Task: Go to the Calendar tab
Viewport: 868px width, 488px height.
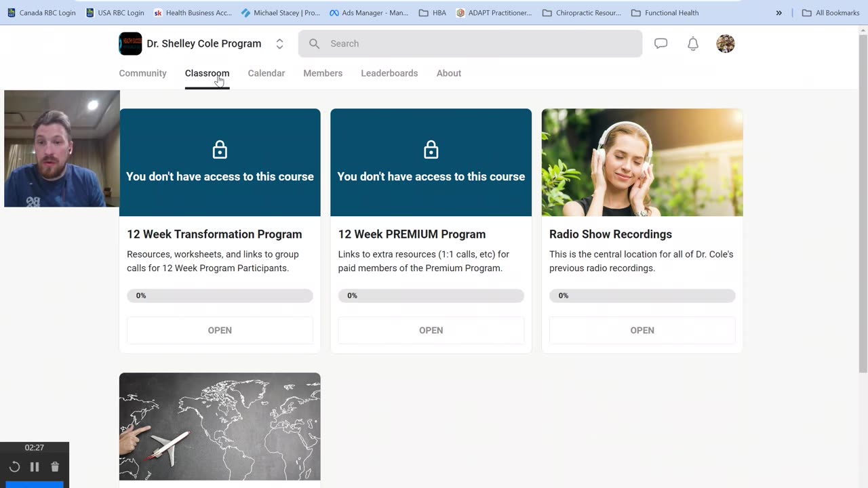Action: tap(266, 73)
